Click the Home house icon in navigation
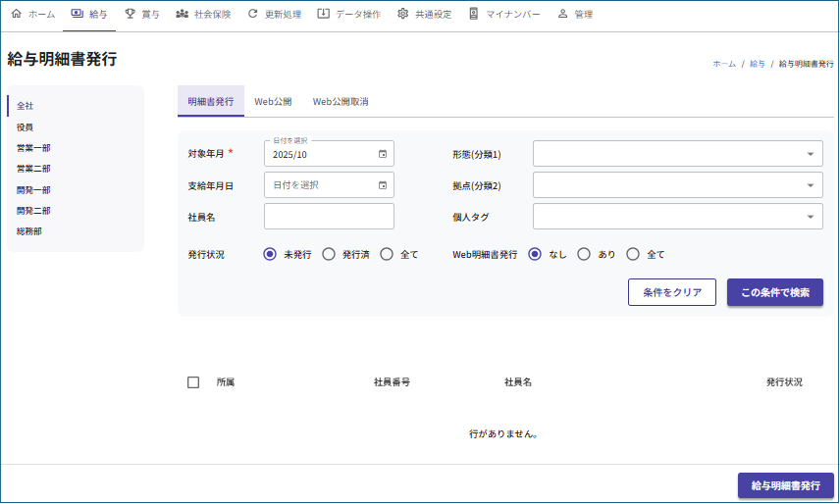840x504 pixels. pyautogui.click(x=16, y=15)
